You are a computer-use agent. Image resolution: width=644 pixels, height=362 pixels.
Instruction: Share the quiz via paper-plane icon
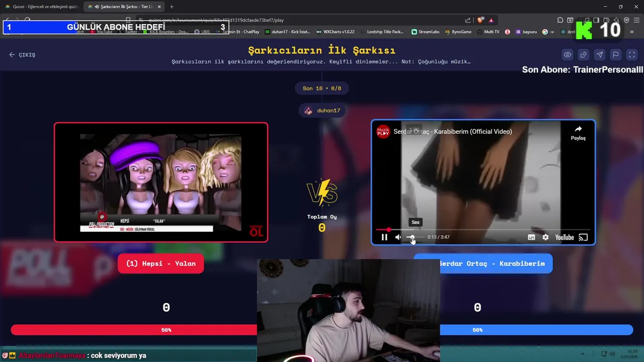point(600,55)
